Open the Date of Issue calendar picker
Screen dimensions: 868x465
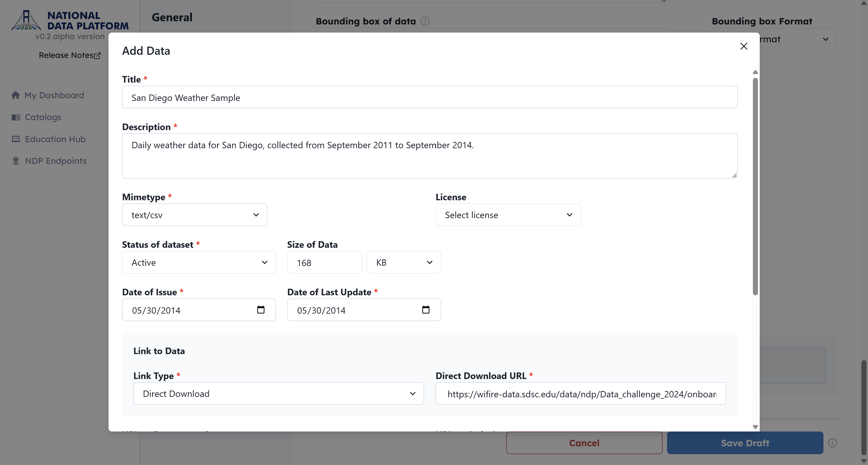260,310
